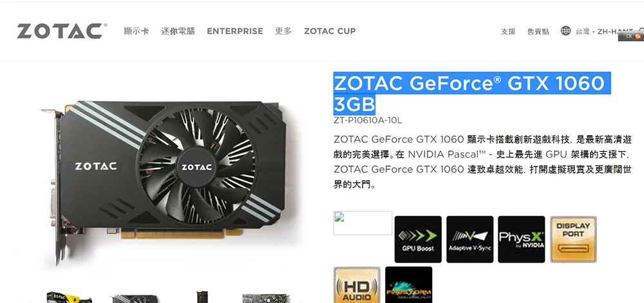Click the broken image placeholder badge
The height and width of the screenshot is (303, 644).
click(x=362, y=223)
